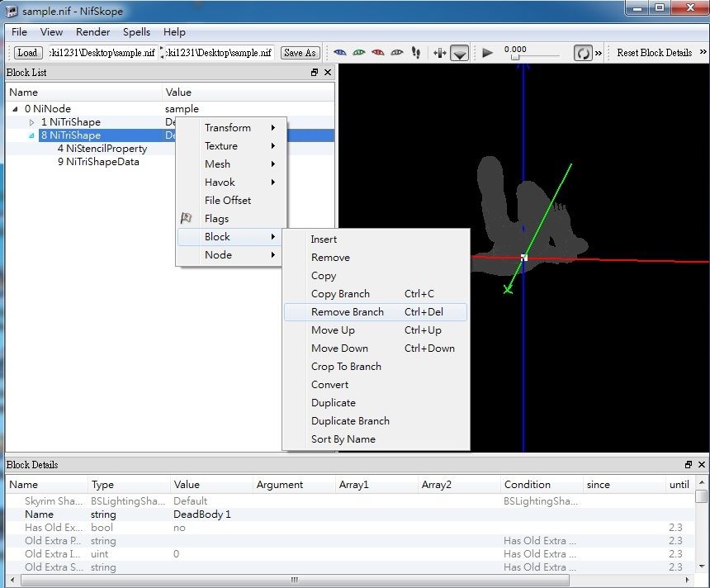This screenshot has height=588, width=710.
Task: Click the blue eye view icon
Action: tap(340, 53)
